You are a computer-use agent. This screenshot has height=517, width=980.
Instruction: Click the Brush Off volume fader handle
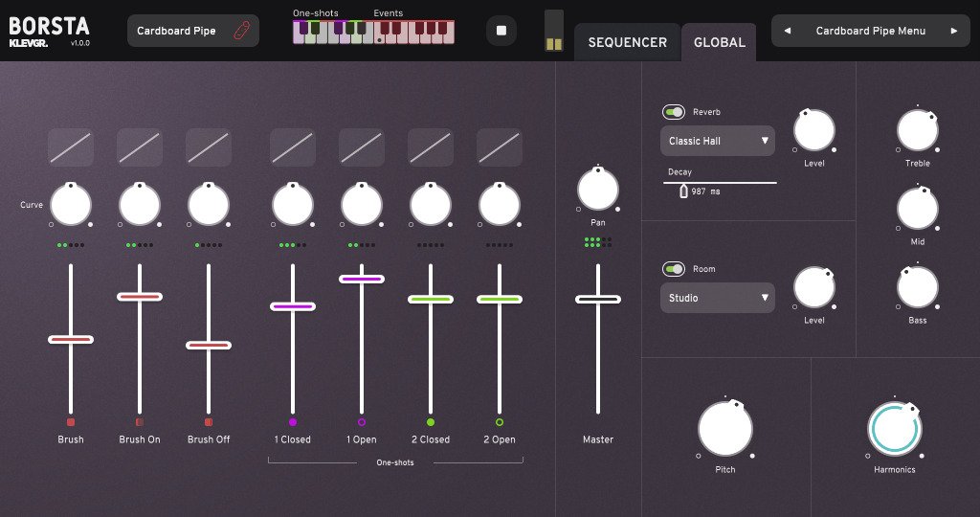(x=209, y=345)
